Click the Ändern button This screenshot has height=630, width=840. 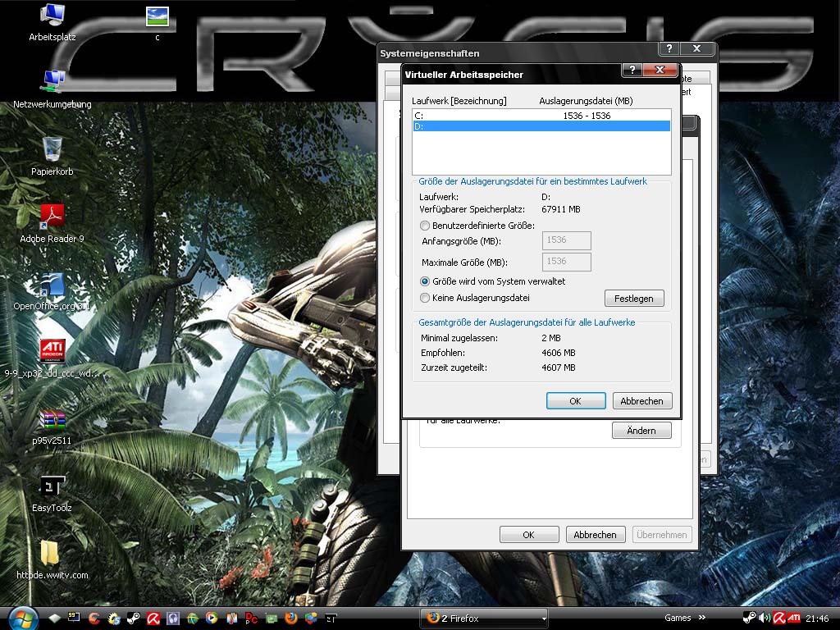[641, 431]
